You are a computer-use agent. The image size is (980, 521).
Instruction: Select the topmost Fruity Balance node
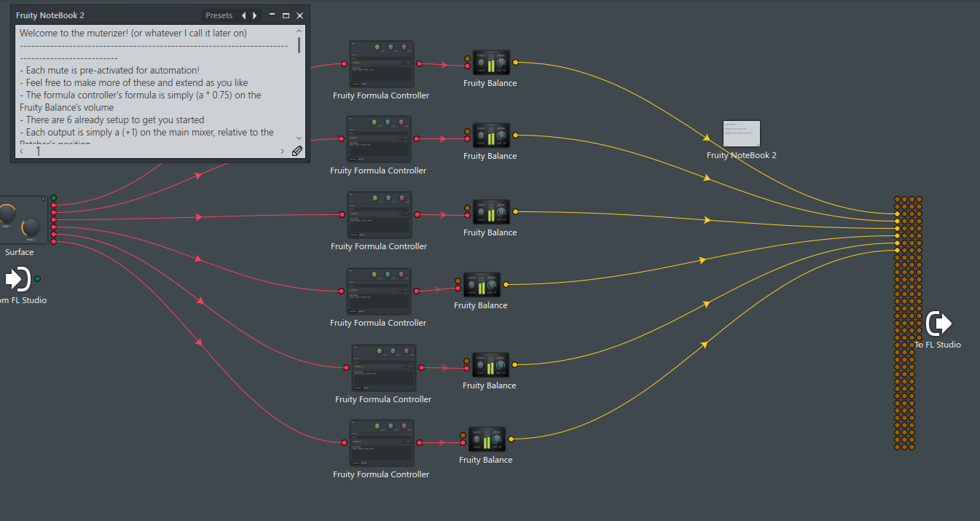point(490,63)
